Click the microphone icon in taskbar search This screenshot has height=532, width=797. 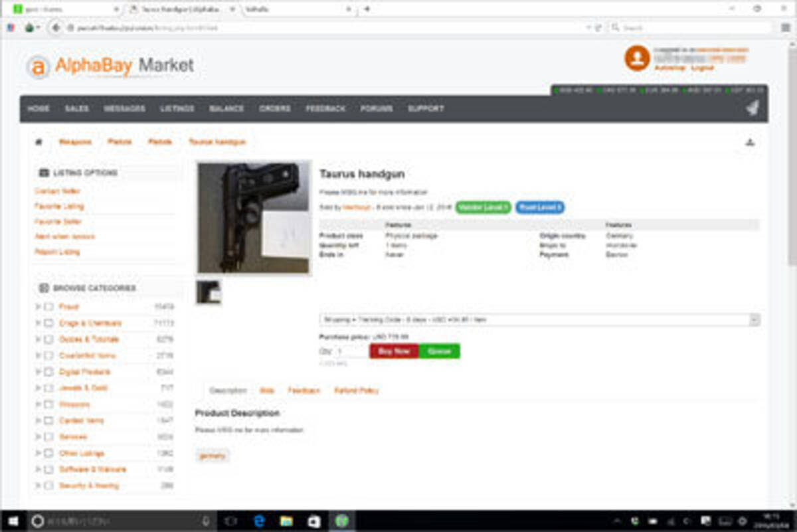[x=207, y=521]
